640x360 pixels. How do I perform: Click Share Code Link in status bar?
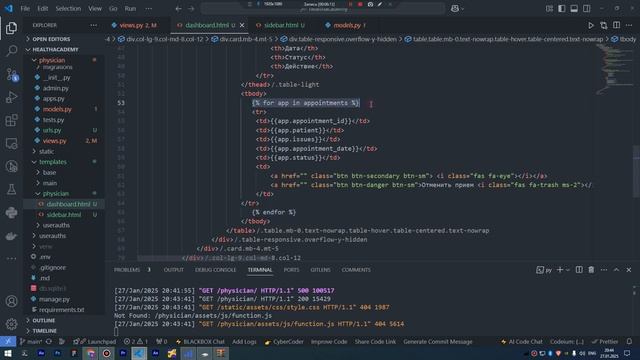(x=375, y=342)
